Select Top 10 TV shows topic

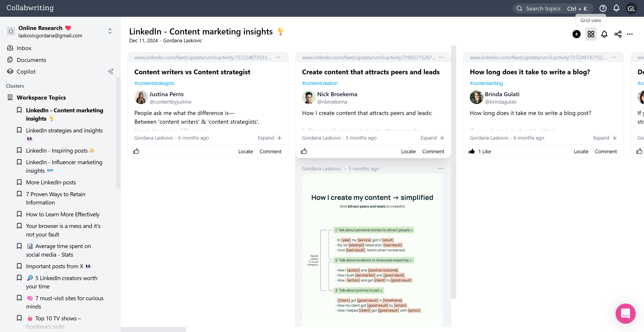53,322
